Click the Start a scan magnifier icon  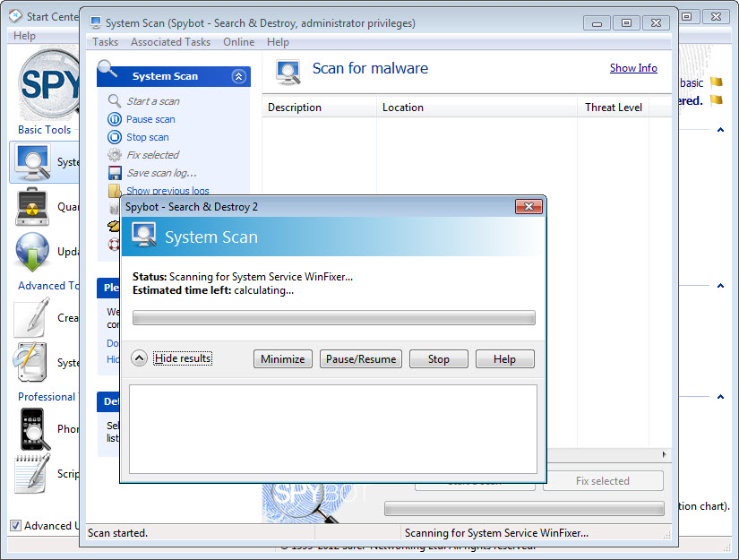(x=114, y=101)
